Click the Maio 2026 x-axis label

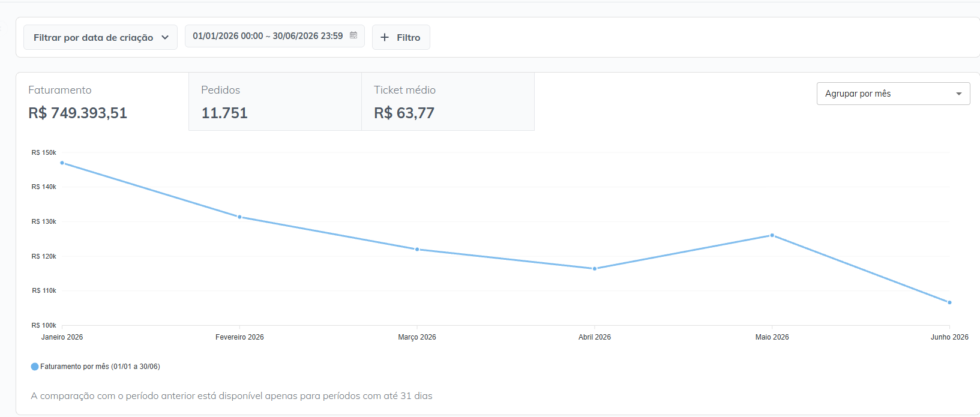(x=772, y=337)
